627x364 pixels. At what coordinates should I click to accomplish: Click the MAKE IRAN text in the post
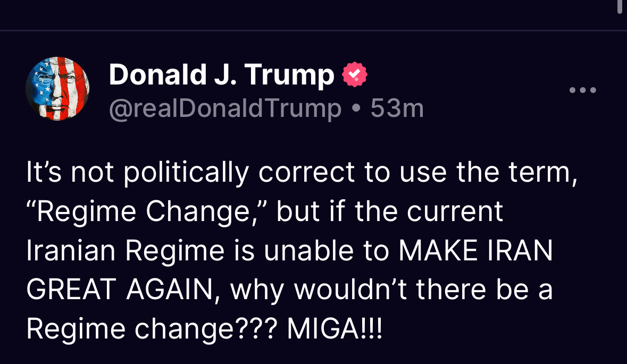pos(476,251)
